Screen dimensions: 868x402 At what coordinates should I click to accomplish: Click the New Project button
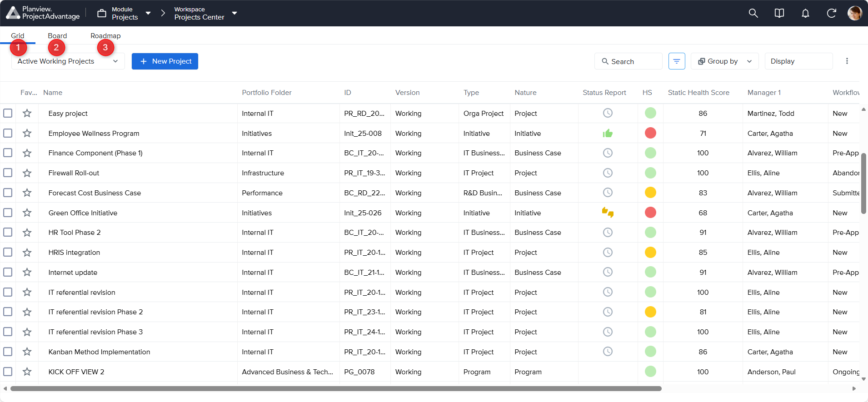165,61
